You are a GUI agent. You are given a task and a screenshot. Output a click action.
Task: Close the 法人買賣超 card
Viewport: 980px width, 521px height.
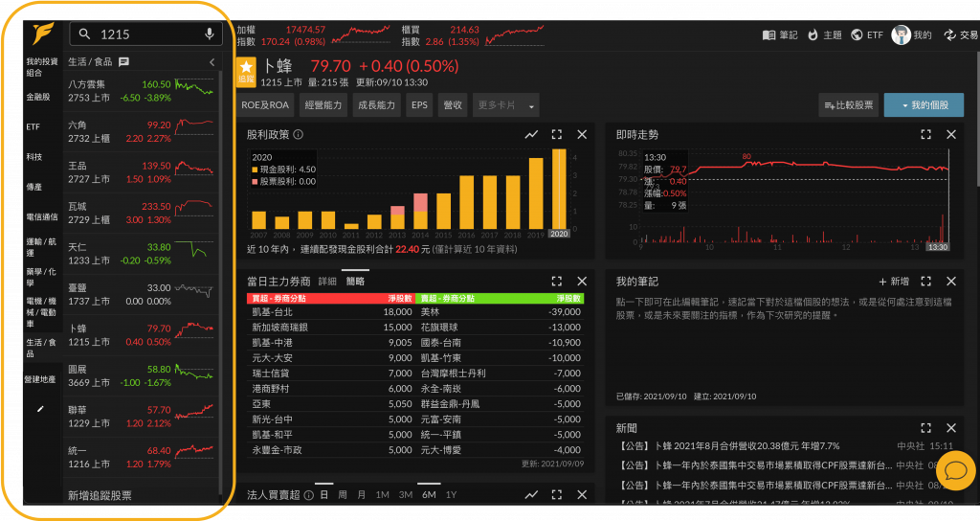pos(582,495)
